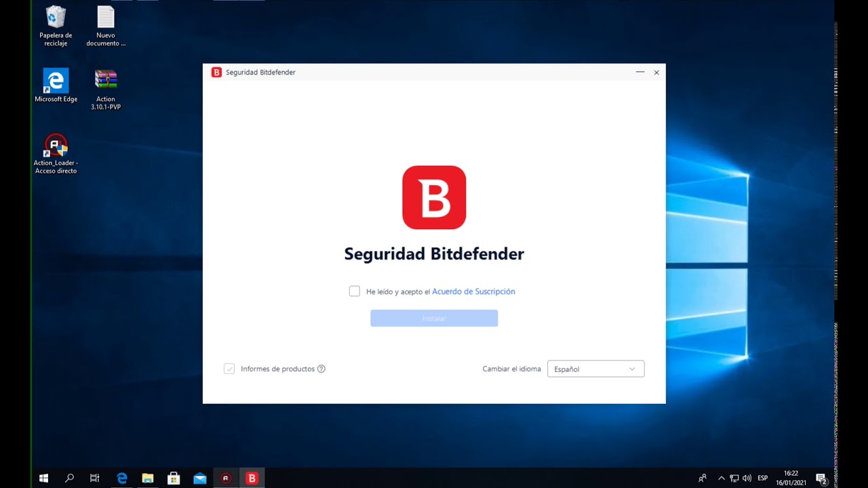
Task: Open the clock showing 16:22
Action: click(x=791, y=478)
